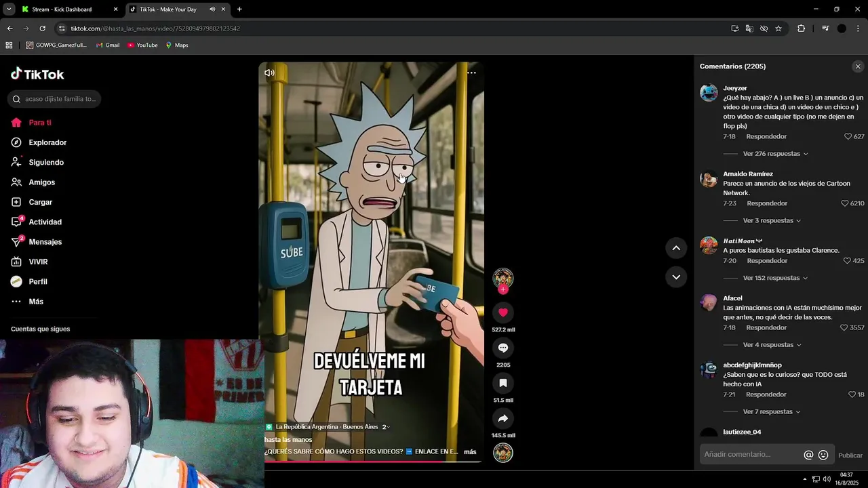868x488 pixels.
Task: Open tab search dropdown arrow
Action: coord(9,9)
